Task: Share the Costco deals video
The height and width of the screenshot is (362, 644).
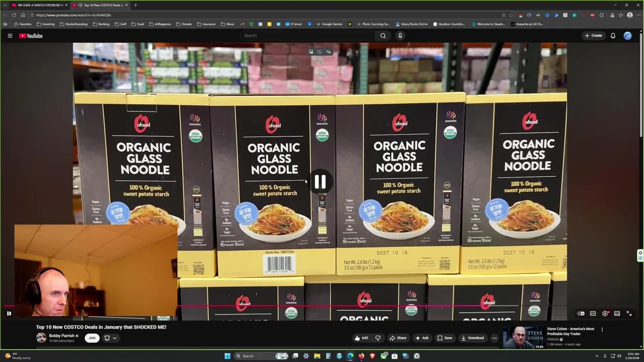Action: click(397, 338)
